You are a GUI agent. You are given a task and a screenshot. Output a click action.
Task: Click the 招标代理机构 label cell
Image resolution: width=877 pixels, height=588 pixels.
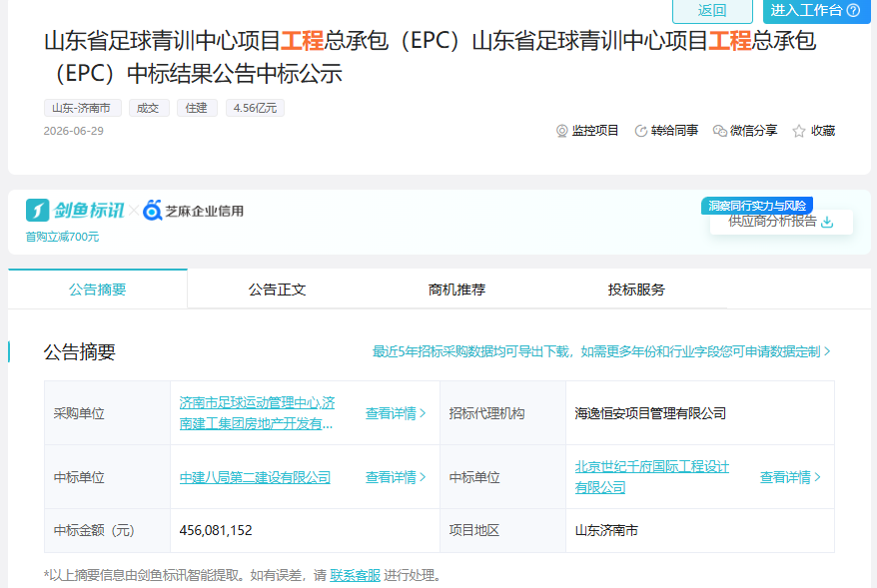pos(502,413)
